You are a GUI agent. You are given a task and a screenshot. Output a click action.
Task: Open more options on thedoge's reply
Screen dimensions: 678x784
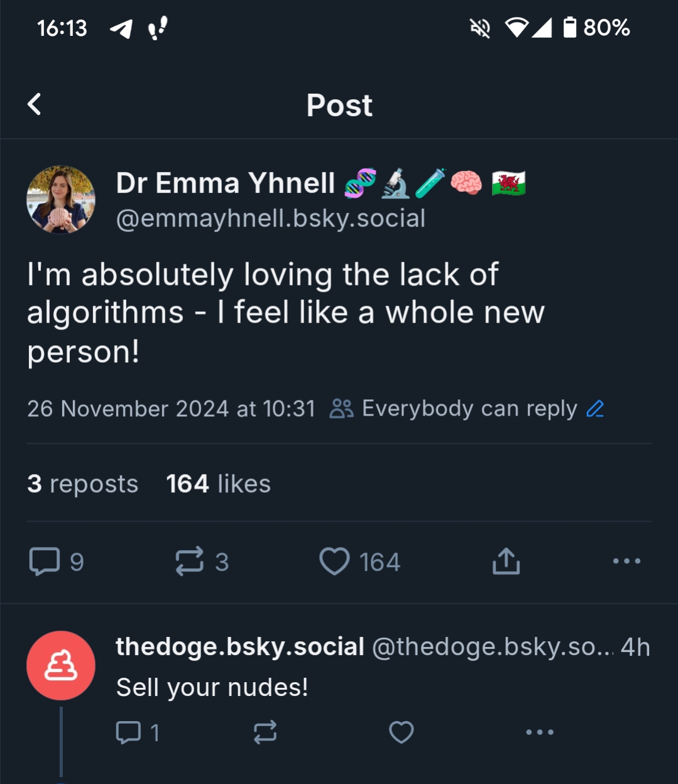click(x=540, y=732)
